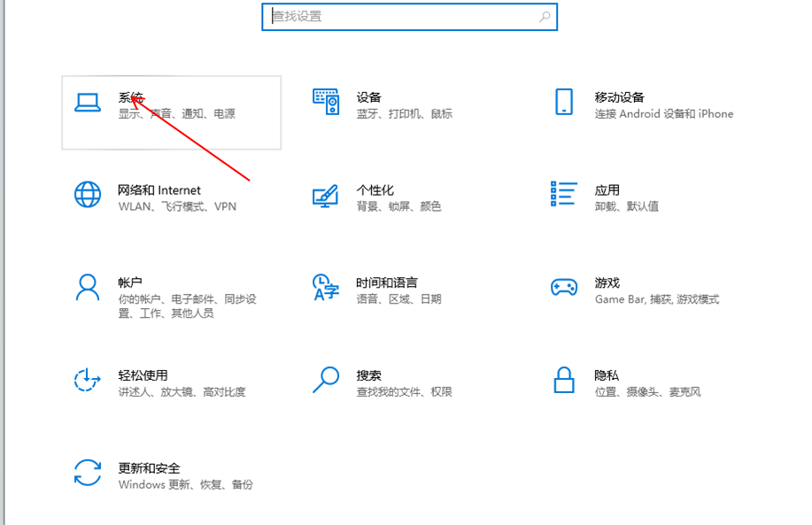Screen dimensions: 812x525
Task: Click the padlock icon for 隐私
Action: click(x=564, y=380)
